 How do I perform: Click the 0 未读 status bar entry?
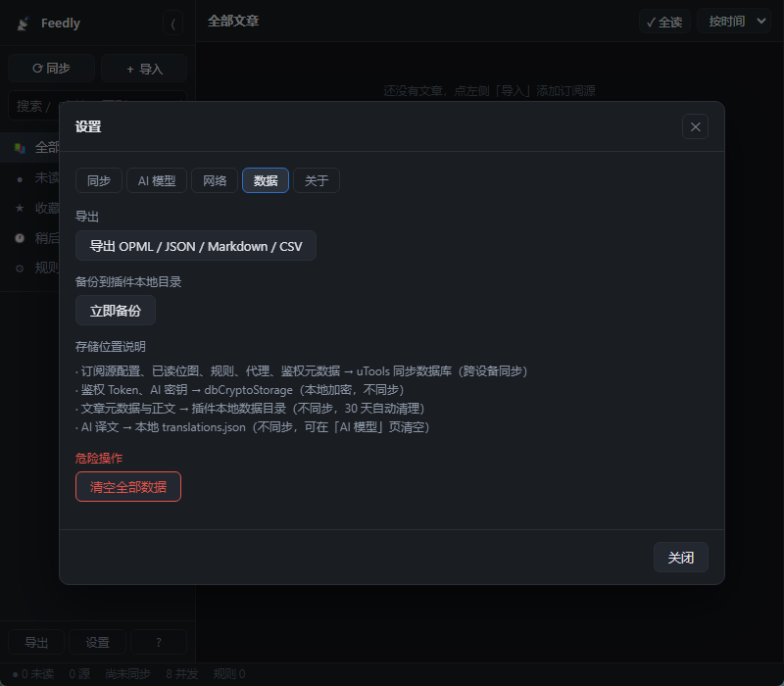(33, 674)
